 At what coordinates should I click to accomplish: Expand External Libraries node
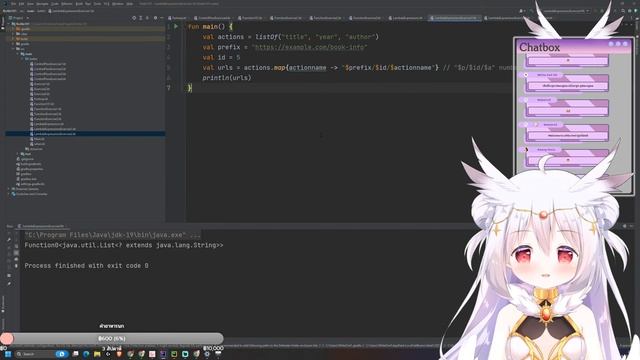pos(8,189)
